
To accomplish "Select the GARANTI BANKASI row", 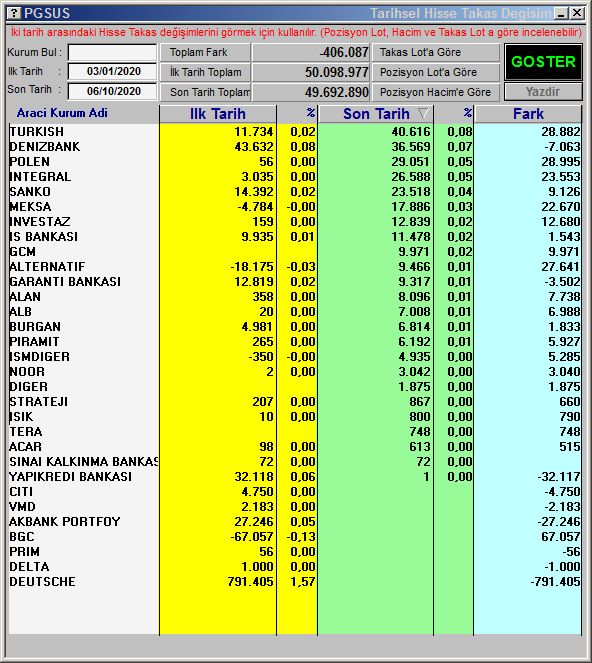I will [x=295, y=282].
